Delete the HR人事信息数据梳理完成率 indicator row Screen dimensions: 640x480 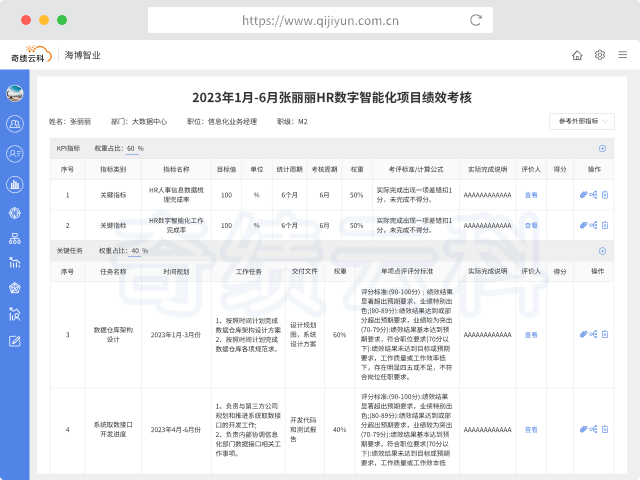[604, 195]
